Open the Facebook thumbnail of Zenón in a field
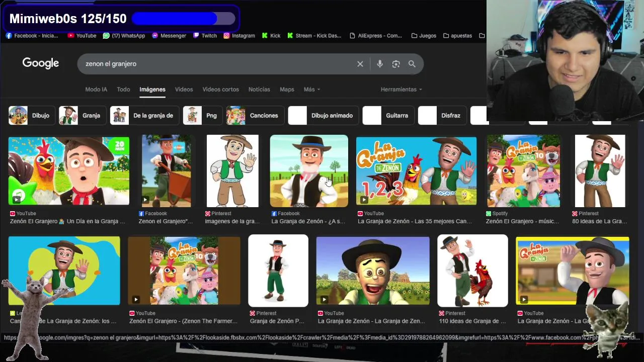 coord(309,171)
